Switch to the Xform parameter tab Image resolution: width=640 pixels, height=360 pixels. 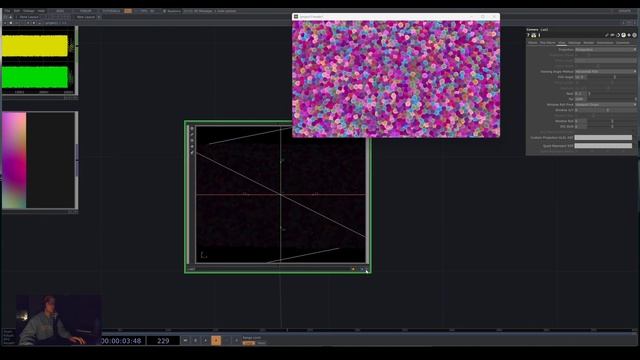[x=533, y=42]
